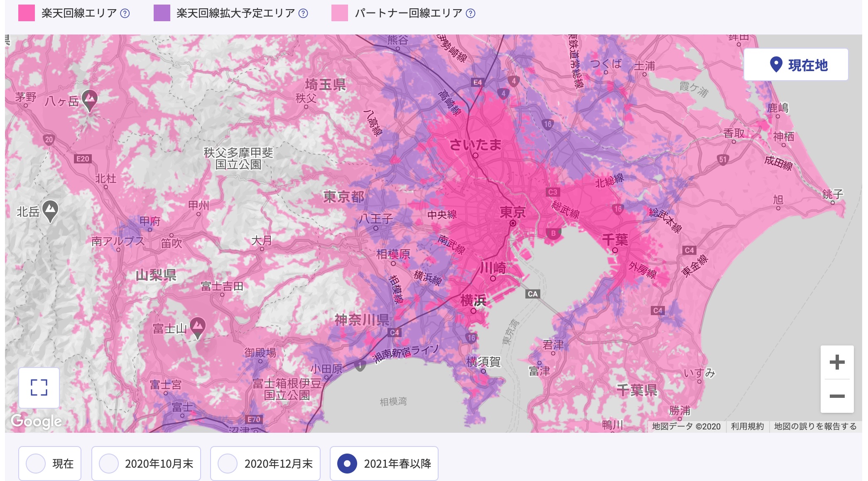
Task: Click the 小田原 label on the map
Action: coord(326,369)
